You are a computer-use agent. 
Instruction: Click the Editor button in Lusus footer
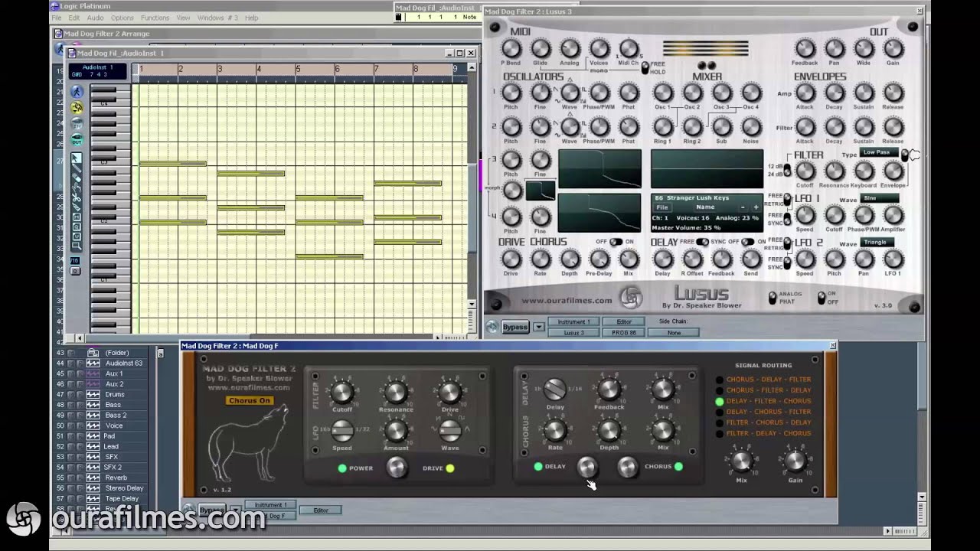click(624, 322)
